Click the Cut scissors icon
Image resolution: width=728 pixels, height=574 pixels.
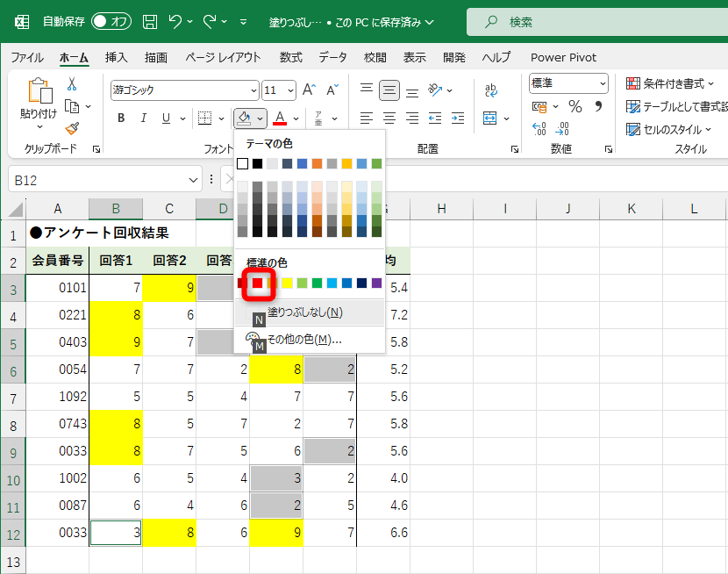71,83
